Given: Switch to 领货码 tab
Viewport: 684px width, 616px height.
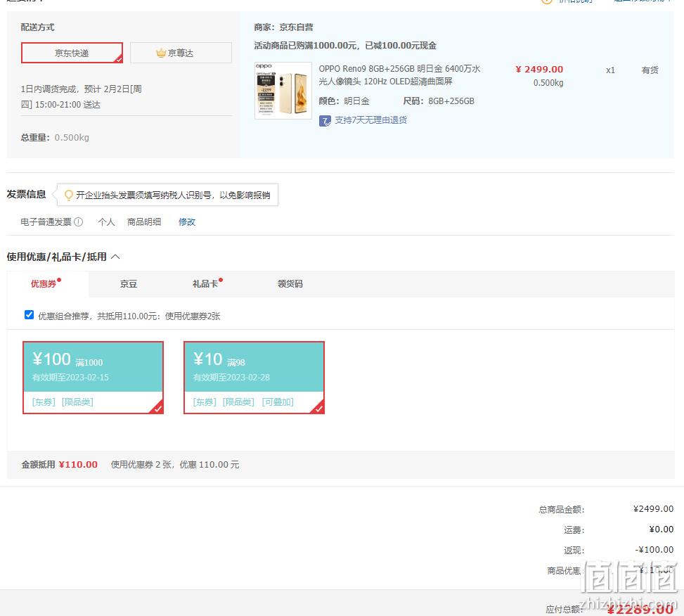Looking at the screenshot, I should [290, 284].
